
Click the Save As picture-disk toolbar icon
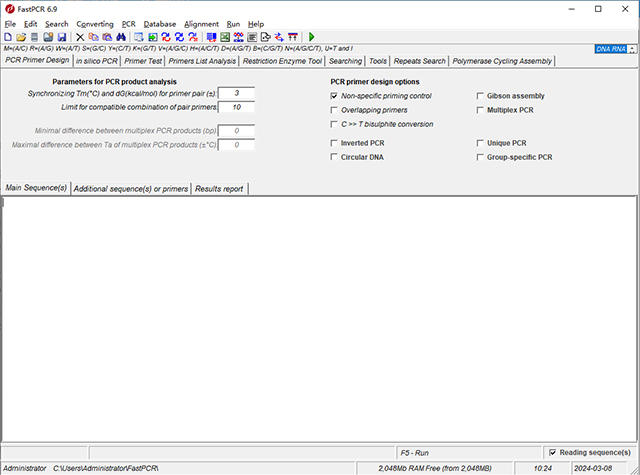(48, 37)
